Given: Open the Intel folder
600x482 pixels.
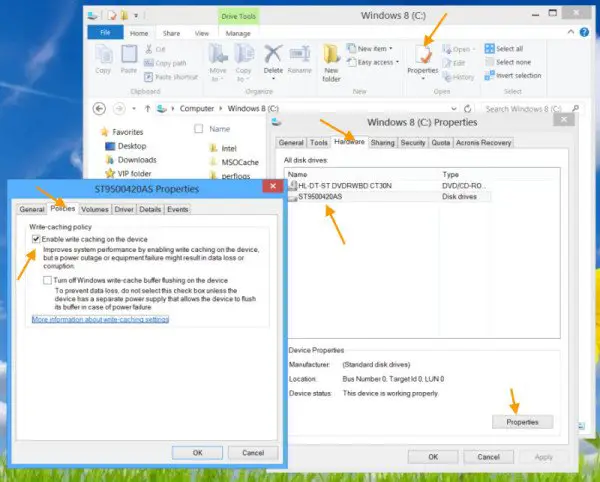Looking at the screenshot, I should [x=227, y=146].
